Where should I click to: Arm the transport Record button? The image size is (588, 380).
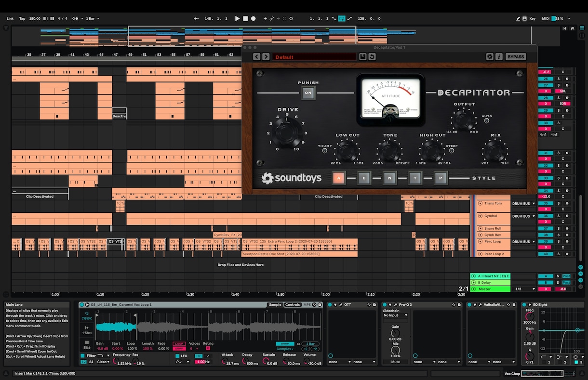[x=254, y=19]
